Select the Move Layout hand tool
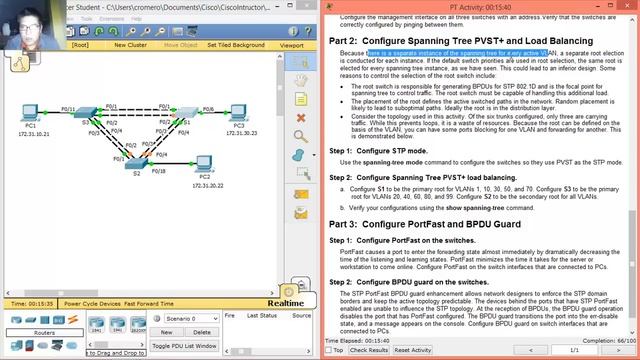Viewport: 640px width, 360px height. tap(301, 80)
